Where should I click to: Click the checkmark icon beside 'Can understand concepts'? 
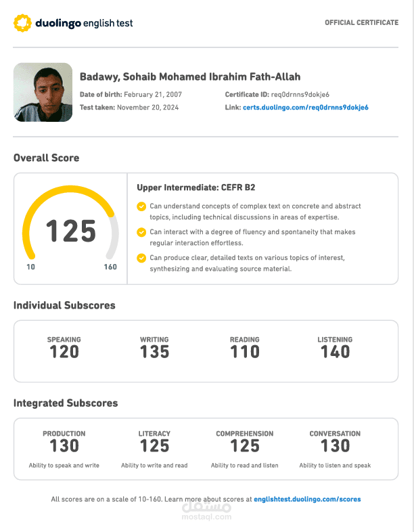(141, 206)
